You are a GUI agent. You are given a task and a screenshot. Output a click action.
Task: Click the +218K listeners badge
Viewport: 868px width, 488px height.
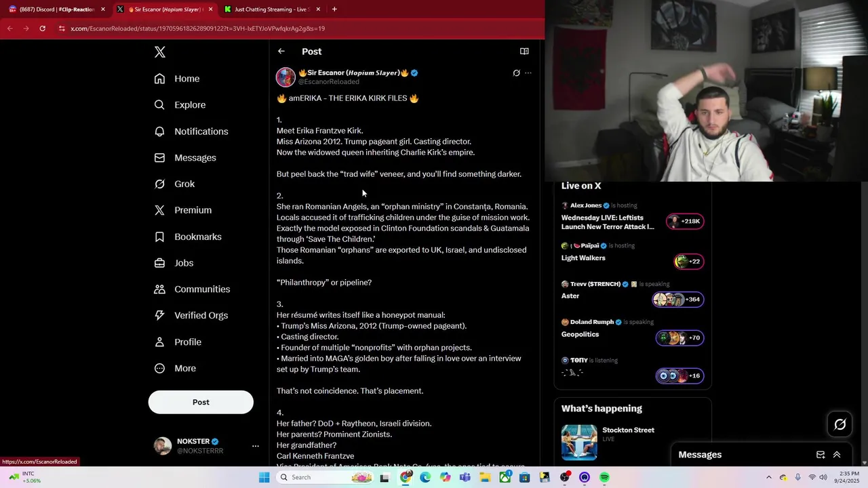(x=685, y=222)
